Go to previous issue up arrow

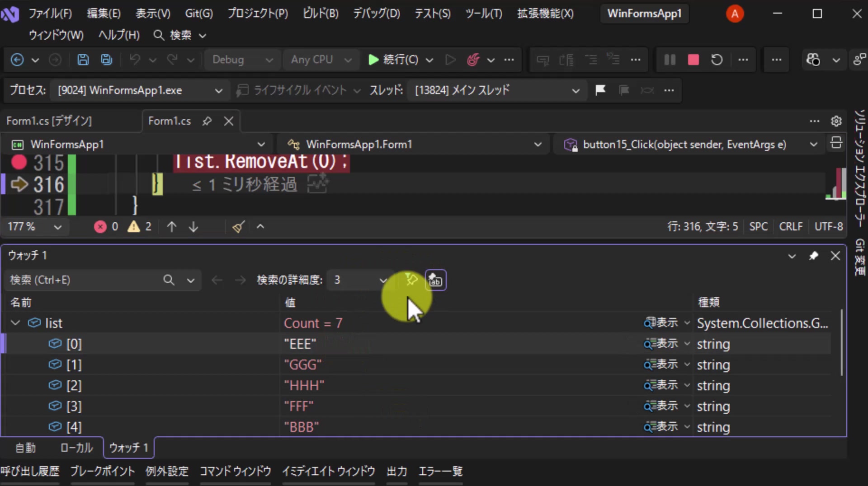point(172,226)
